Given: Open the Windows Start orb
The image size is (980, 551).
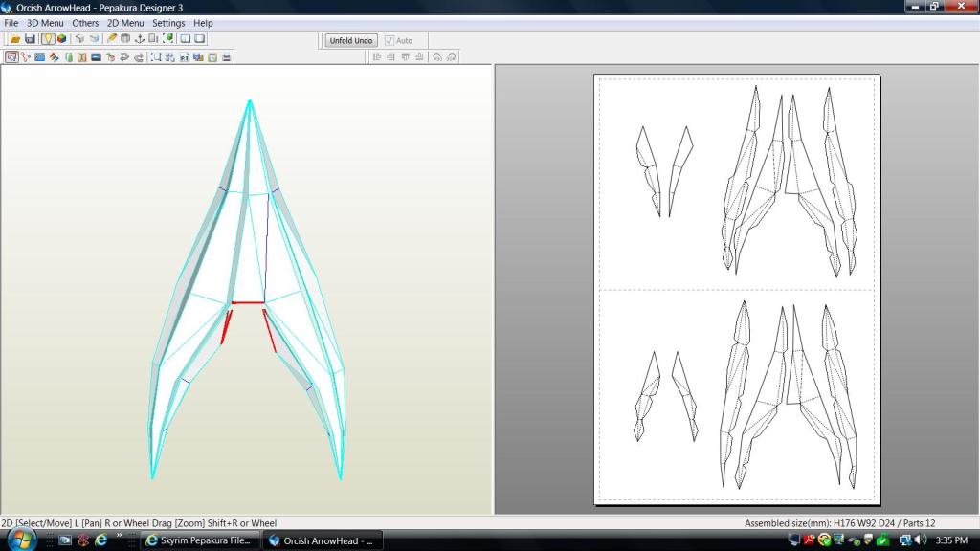Looking at the screenshot, I should pos(22,540).
